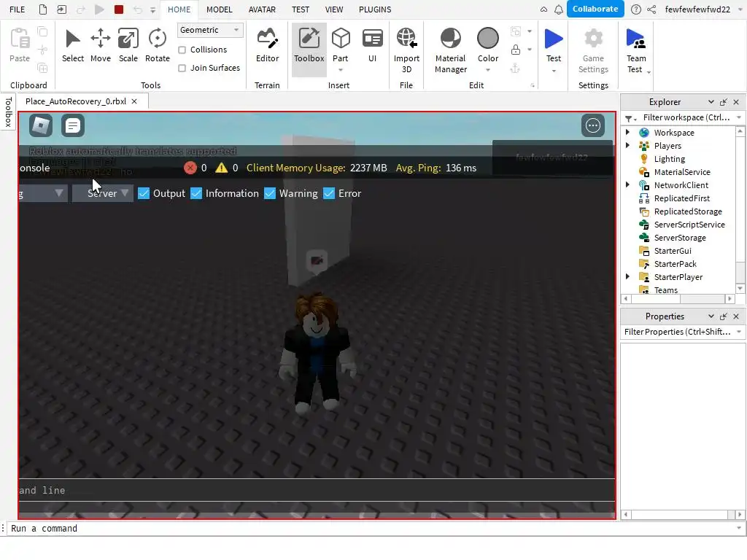Start the Test play button
Screen dimensions: 747x560
click(x=554, y=39)
